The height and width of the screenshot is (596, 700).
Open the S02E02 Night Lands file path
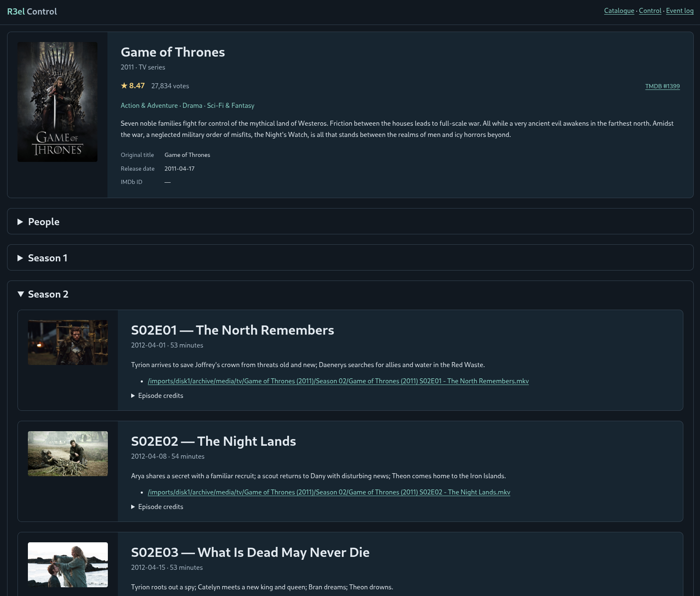[x=329, y=492]
